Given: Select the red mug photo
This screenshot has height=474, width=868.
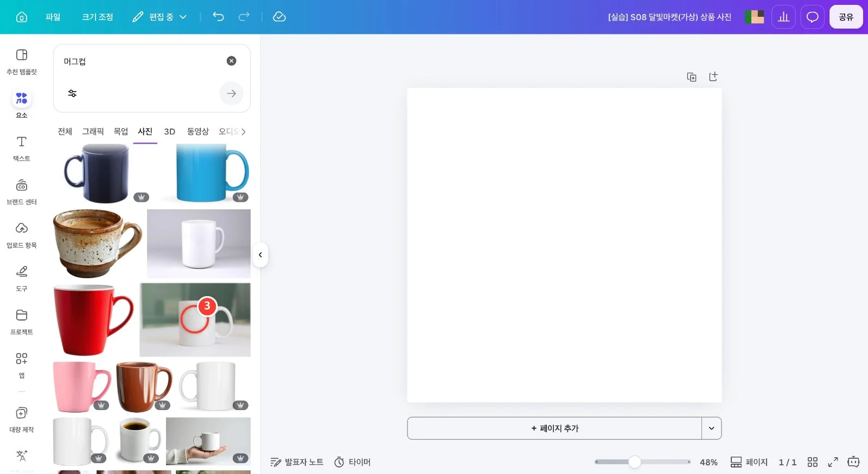Looking at the screenshot, I should pos(93,320).
